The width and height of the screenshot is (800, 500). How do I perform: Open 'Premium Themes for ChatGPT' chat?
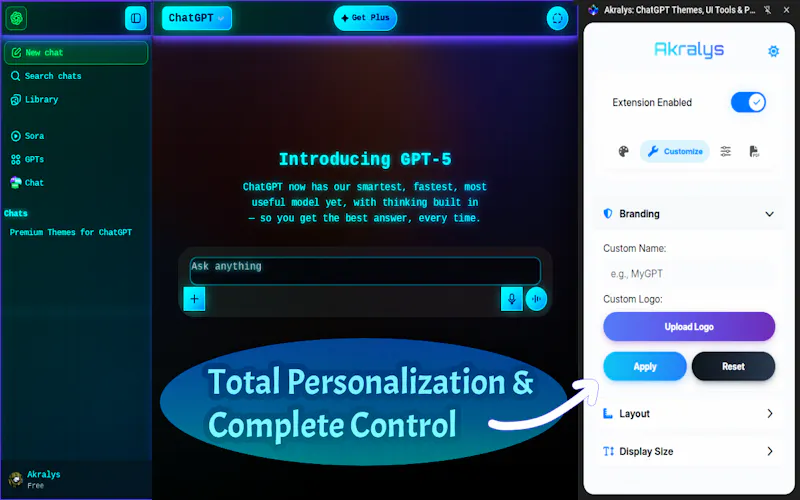pos(71,232)
